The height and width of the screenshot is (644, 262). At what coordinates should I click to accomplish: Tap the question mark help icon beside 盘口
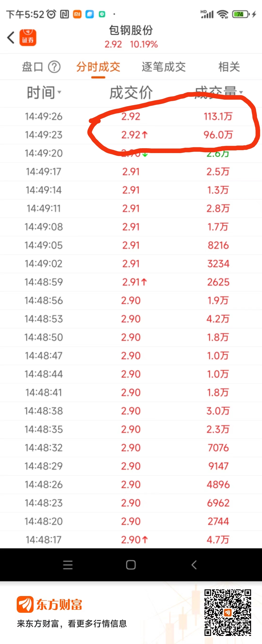tap(54, 67)
